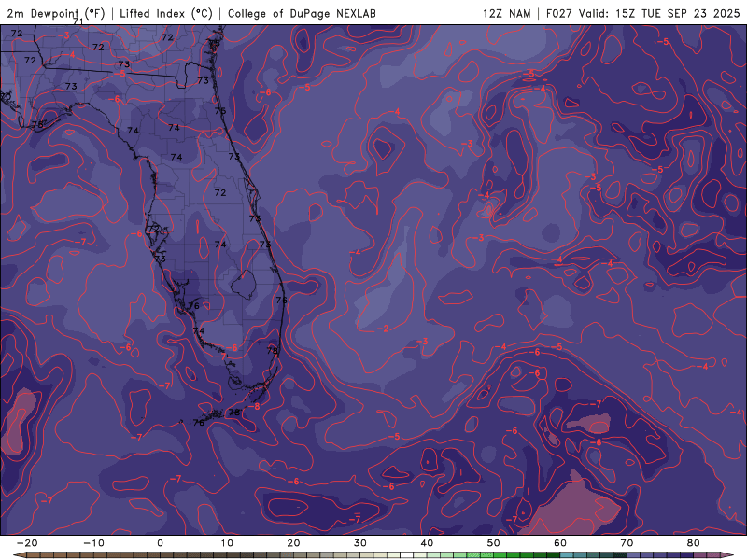
Task: Click the 20 label on the color scale
Action: tap(293, 543)
